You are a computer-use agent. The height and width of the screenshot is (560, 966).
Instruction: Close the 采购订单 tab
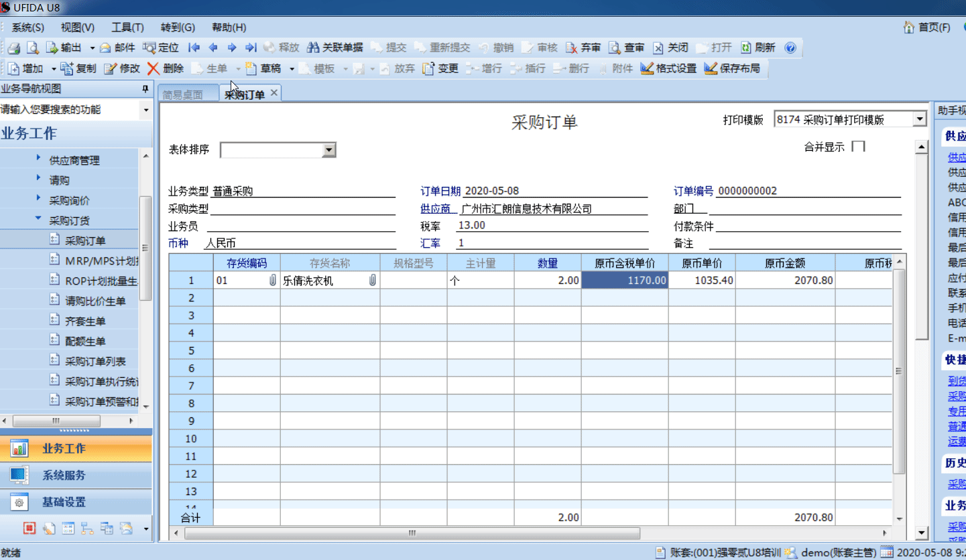274,94
